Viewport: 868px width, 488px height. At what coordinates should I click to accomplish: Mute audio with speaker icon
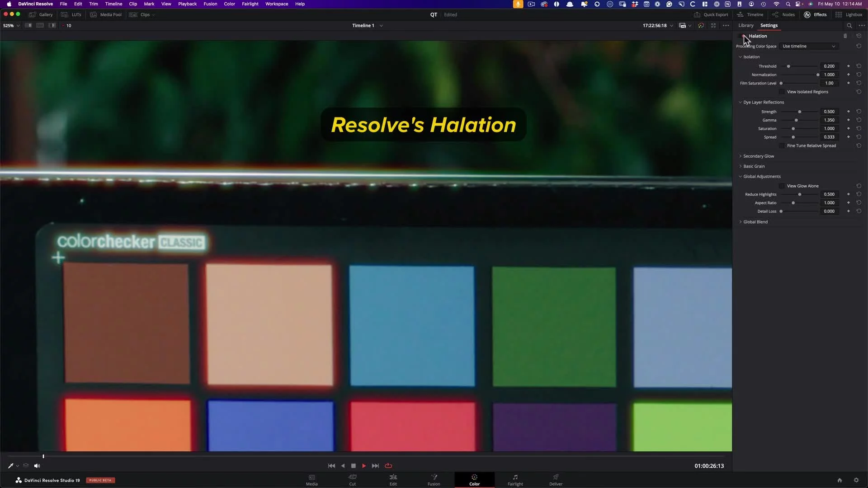coord(37,466)
